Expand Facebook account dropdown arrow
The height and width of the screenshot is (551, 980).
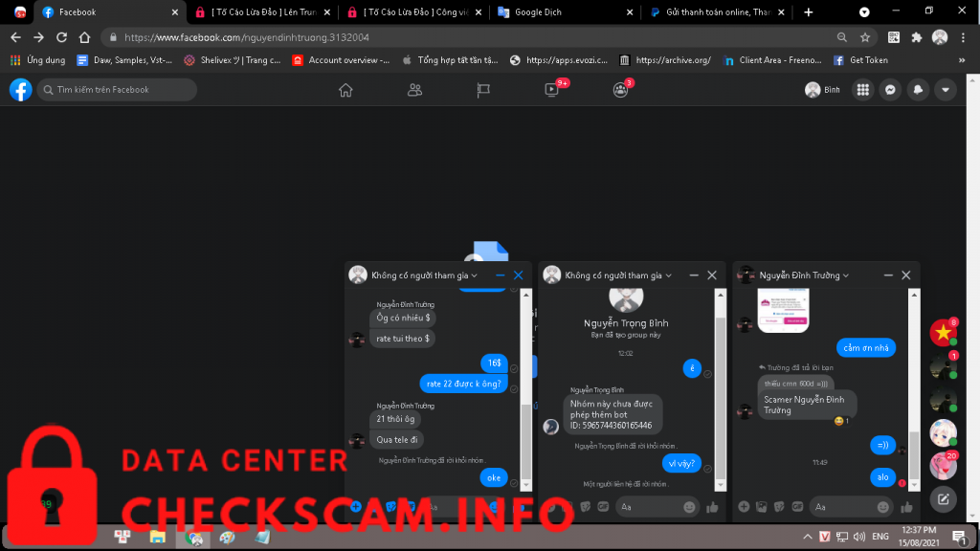point(946,90)
